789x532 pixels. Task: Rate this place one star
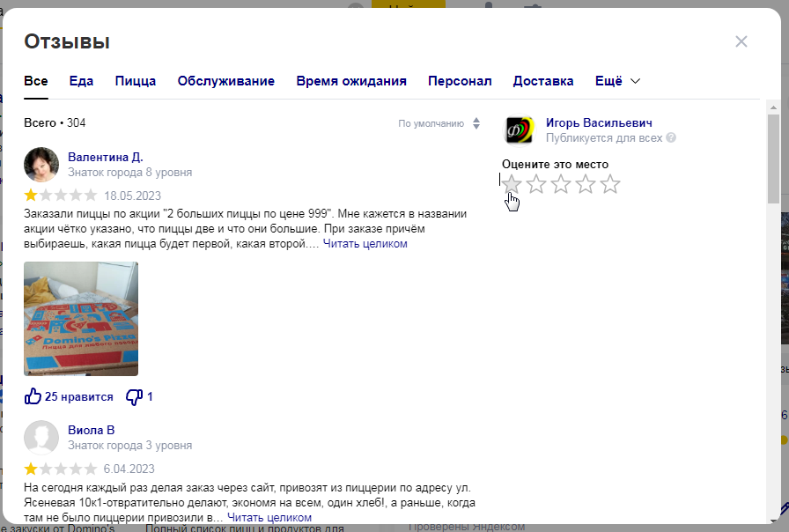[512, 184]
